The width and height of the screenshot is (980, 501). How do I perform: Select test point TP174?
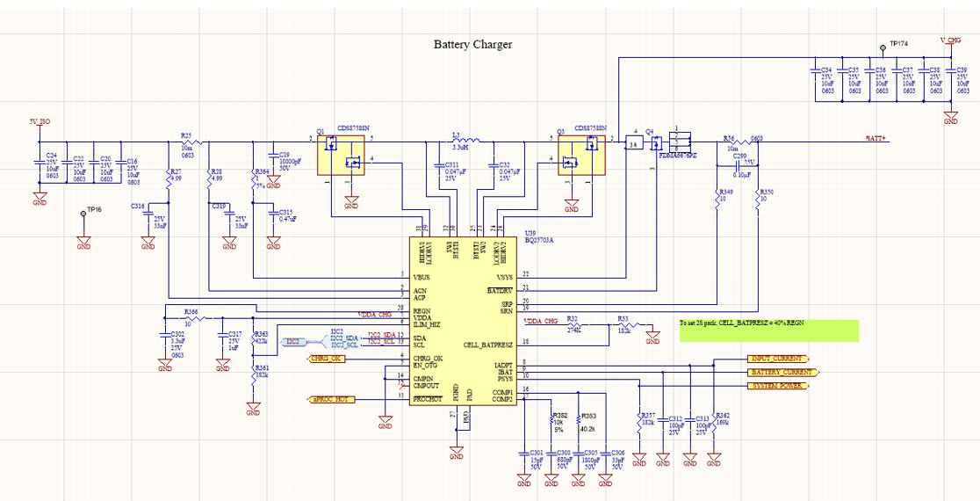883,47
